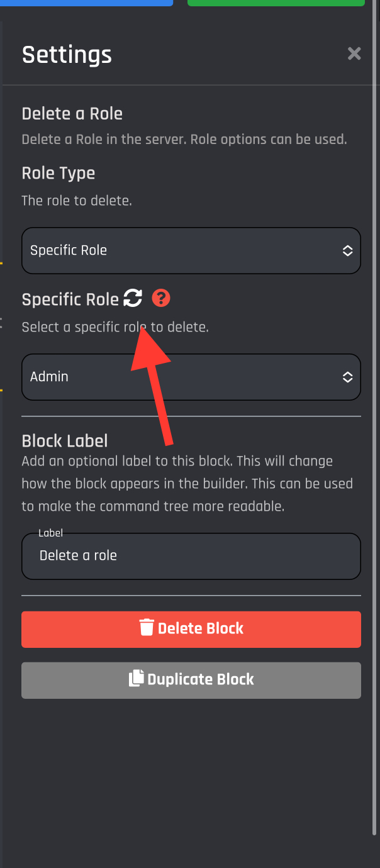Click the refresh icon beside Specific Role

[x=133, y=298]
